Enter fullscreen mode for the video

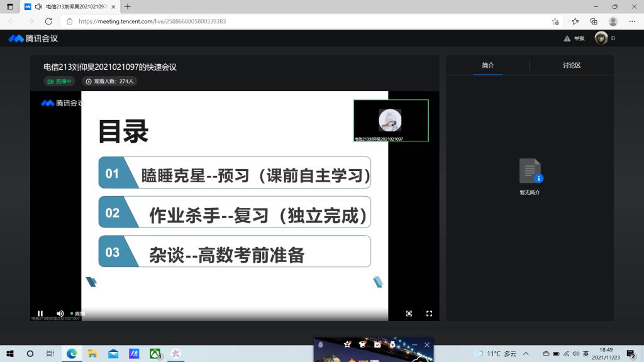click(430, 313)
